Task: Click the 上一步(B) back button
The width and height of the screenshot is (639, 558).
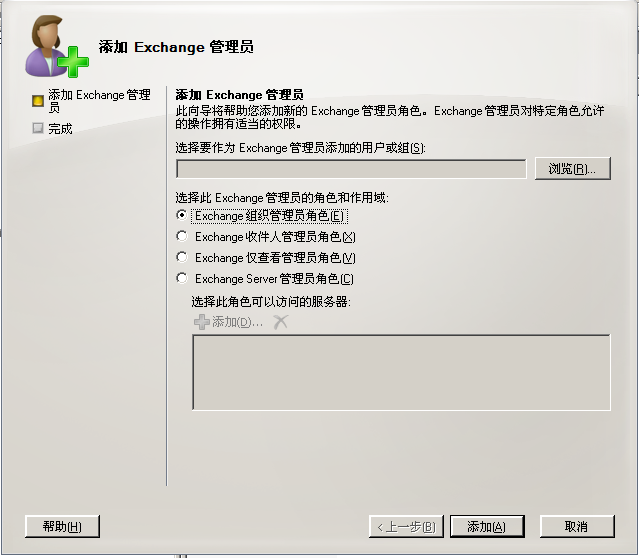Action: tap(406, 526)
